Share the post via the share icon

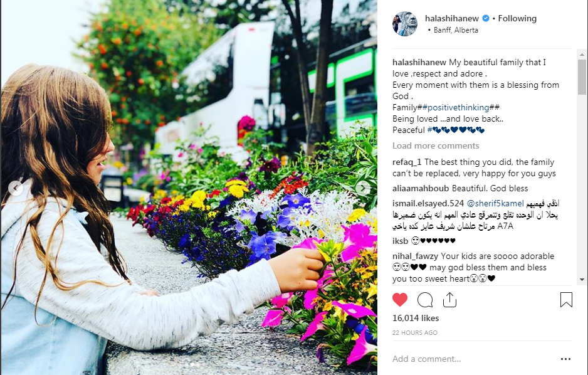pyautogui.click(x=449, y=300)
